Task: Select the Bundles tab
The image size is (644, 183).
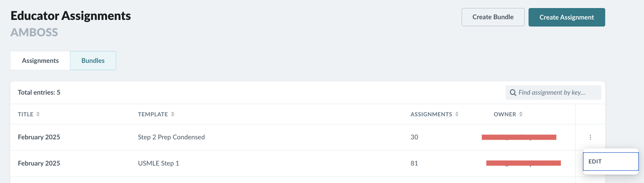Action: click(x=93, y=60)
